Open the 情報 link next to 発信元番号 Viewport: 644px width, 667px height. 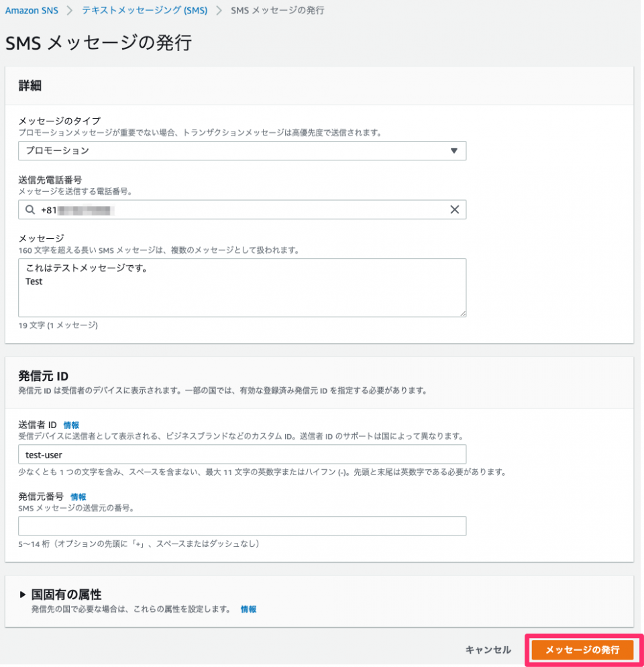[77, 495]
